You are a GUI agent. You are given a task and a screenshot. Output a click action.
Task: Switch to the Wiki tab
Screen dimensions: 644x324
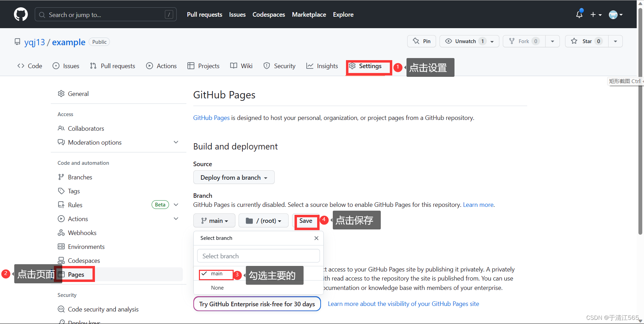pos(241,66)
